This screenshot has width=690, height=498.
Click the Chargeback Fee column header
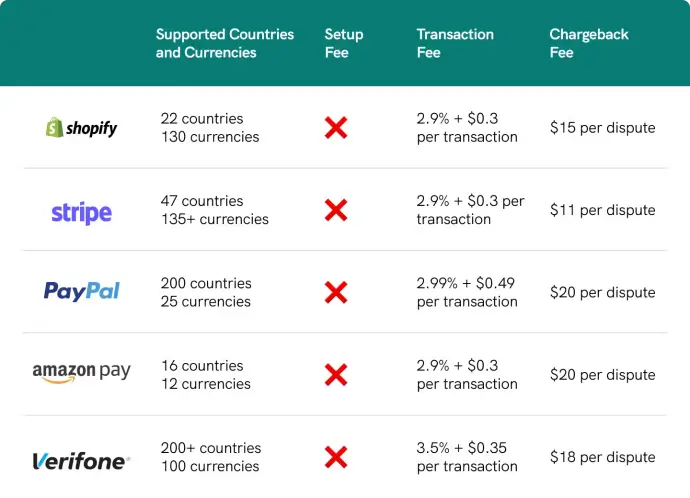pos(589,43)
